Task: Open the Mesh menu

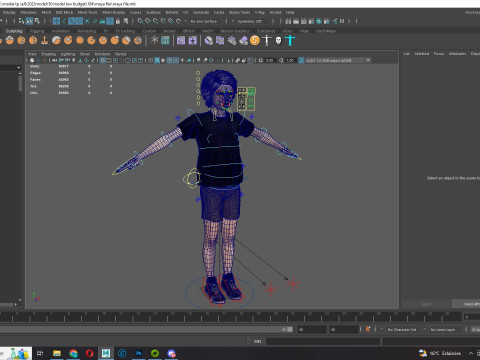Action: point(46,12)
